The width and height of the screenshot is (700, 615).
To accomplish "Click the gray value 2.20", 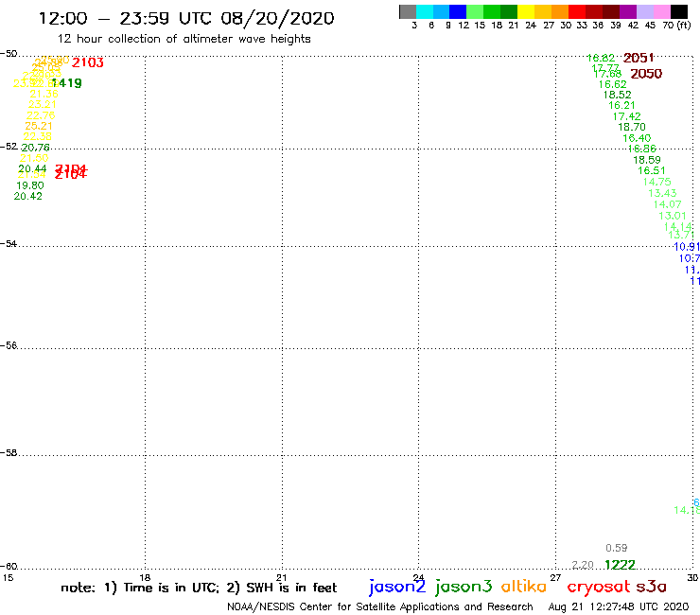I will (x=583, y=565).
